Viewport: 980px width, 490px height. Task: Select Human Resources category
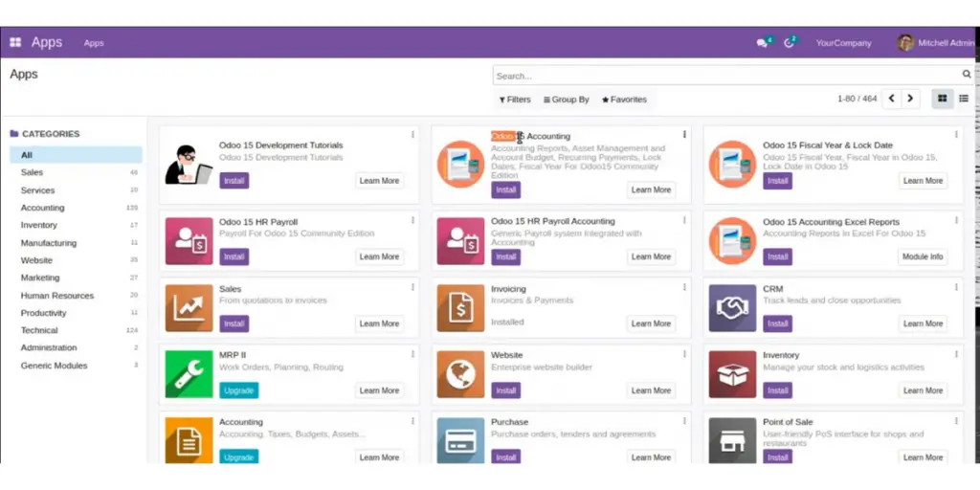tap(76, 295)
